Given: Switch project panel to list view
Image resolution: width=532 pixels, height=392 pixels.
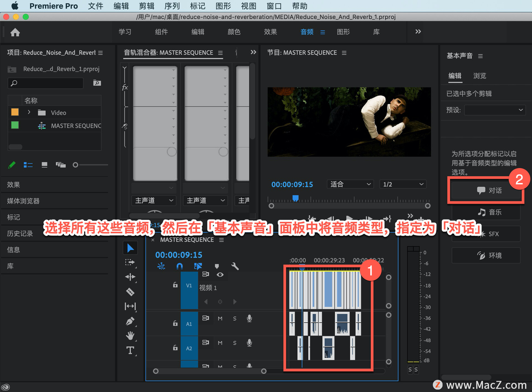Looking at the screenshot, I should 28,165.
